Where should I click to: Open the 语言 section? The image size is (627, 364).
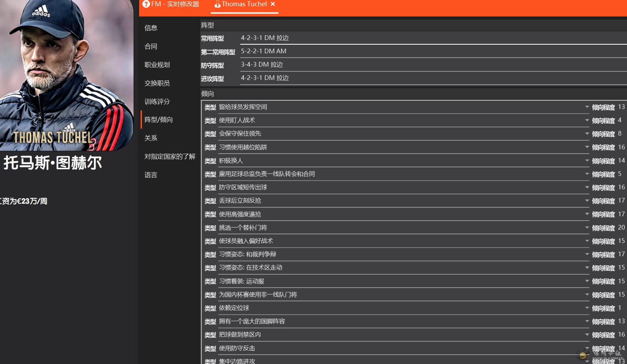[x=151, y=175]
